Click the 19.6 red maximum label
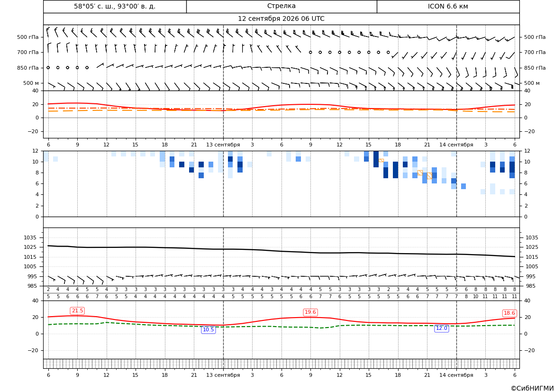Viewport: 554px width, 392px height. pyautogui.click(x=310, y=312)
